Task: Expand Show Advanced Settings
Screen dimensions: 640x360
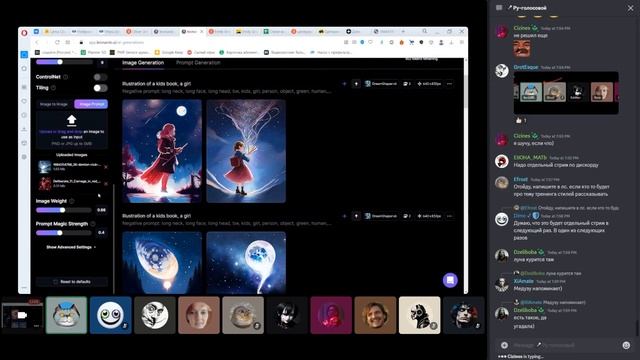Action: (71, 247)
